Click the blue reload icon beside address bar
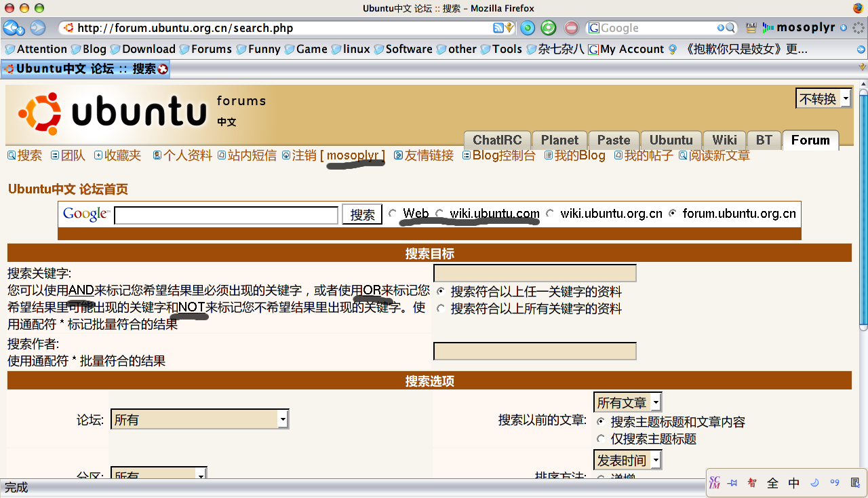This screenshot has height=498, width=868. (x=528, y=28)
